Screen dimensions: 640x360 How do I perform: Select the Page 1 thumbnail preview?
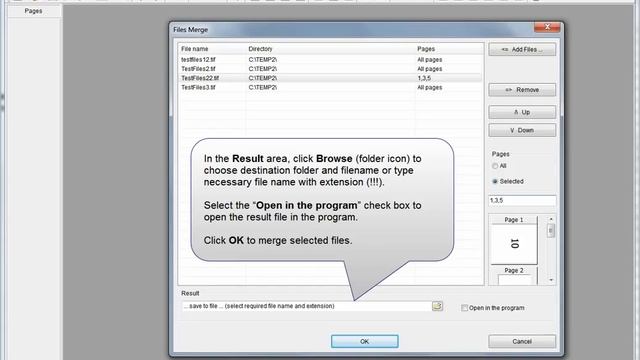tap(514, 240)
